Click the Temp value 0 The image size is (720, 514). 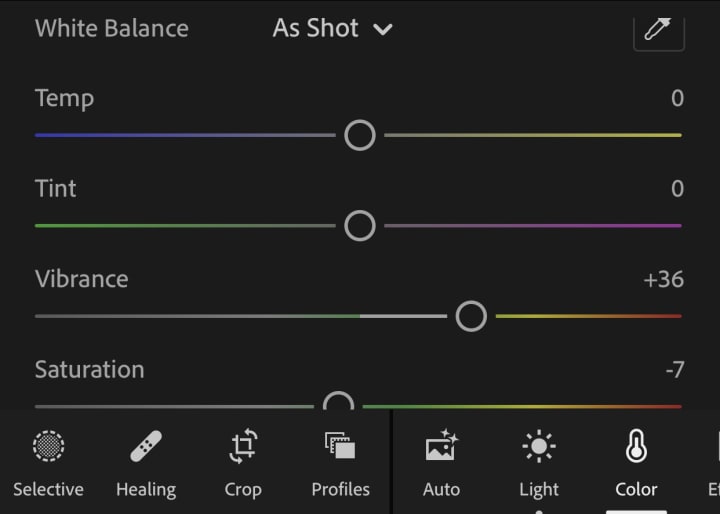[x=677, y=98]
